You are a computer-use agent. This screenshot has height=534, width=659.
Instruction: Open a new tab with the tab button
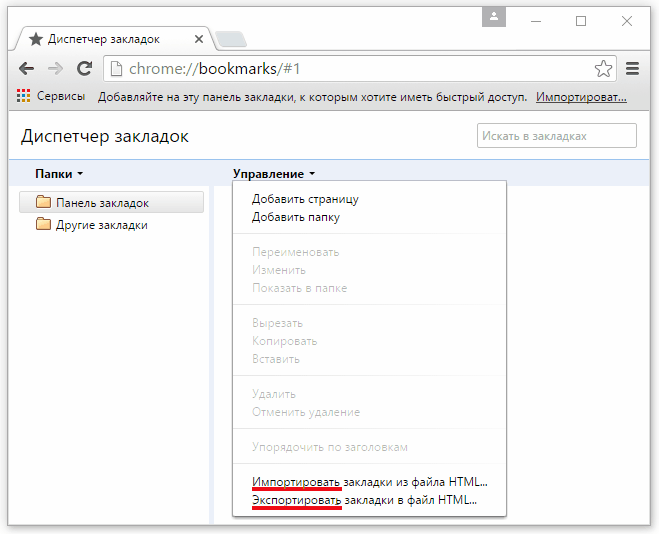pos(230,39)
